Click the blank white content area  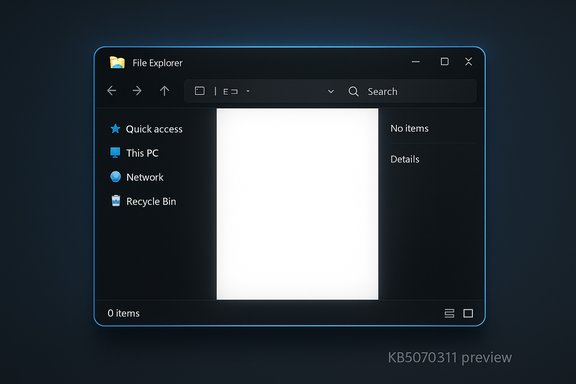(x=297, y=204)
